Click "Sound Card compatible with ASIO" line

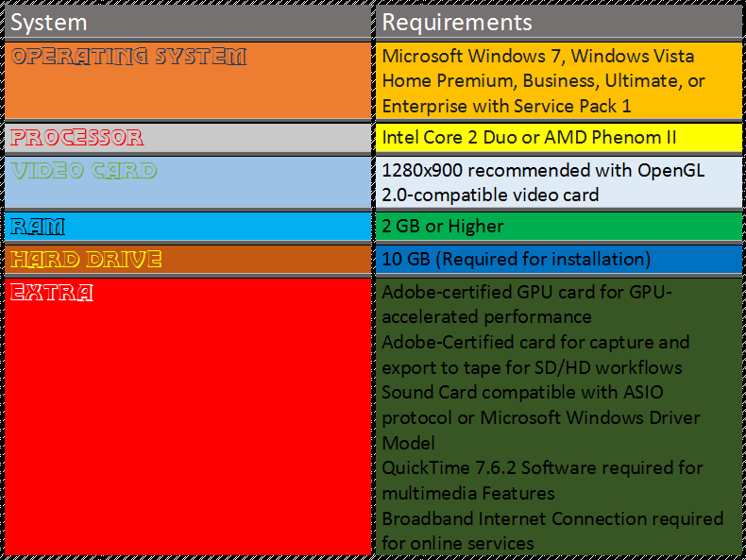pos(522,393)
